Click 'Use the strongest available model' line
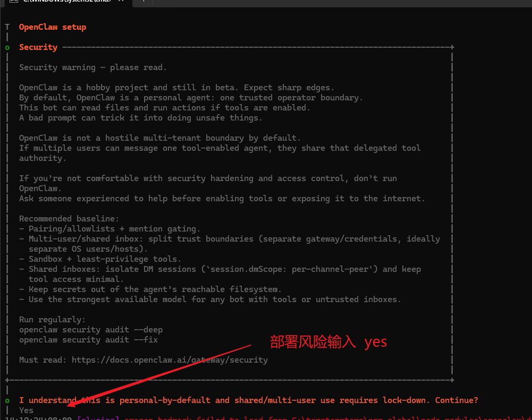532x420 pixels. click(x=210, y=299)
